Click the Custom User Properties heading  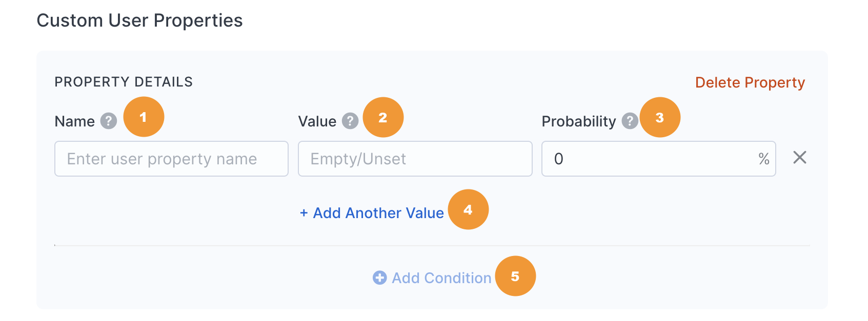(x=140, y=20)
